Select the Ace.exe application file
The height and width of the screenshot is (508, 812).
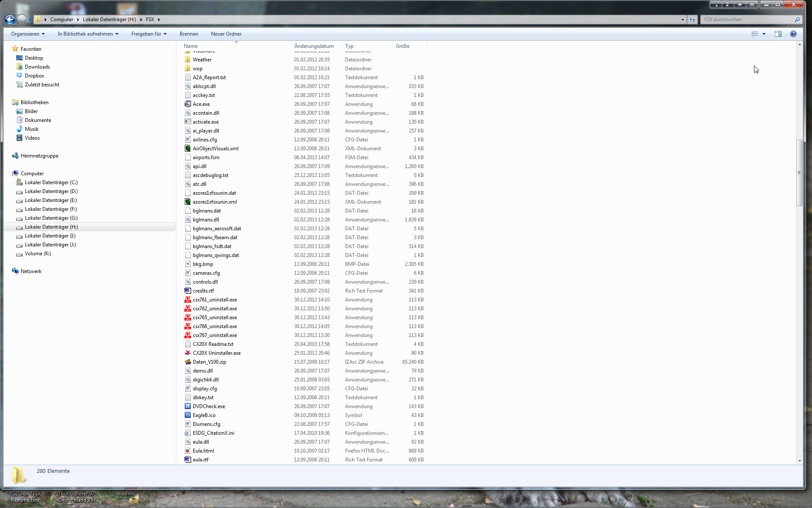tap(201, 104)
